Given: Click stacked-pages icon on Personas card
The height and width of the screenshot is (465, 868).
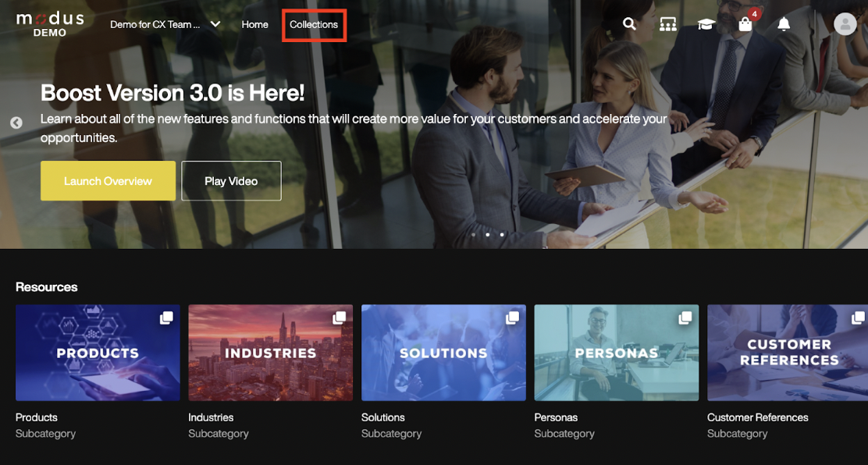Looking at the screenshot, I should [x=685, y=318].
